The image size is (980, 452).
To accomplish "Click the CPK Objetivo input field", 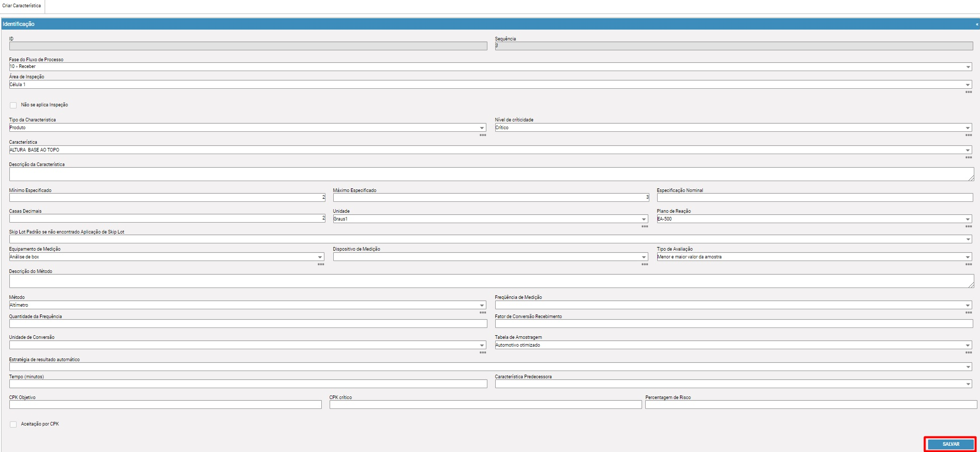I will pos(166,405).
